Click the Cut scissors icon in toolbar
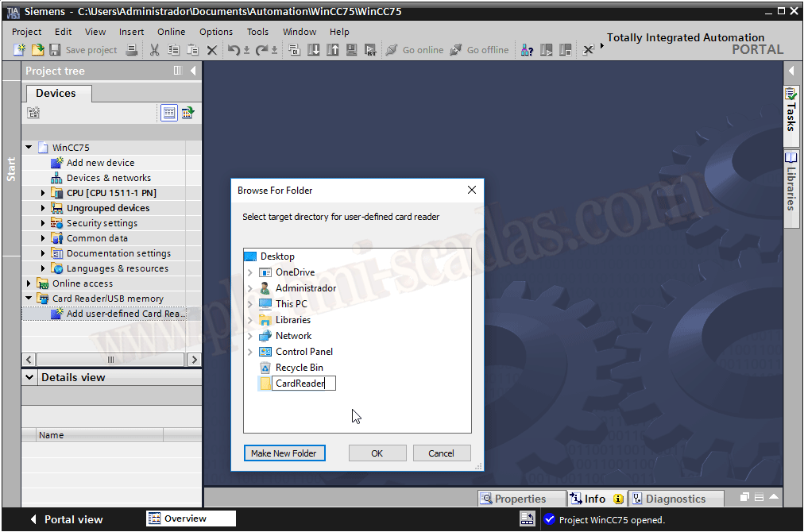Screen dimensions: 804x532 tap(154, 50)
